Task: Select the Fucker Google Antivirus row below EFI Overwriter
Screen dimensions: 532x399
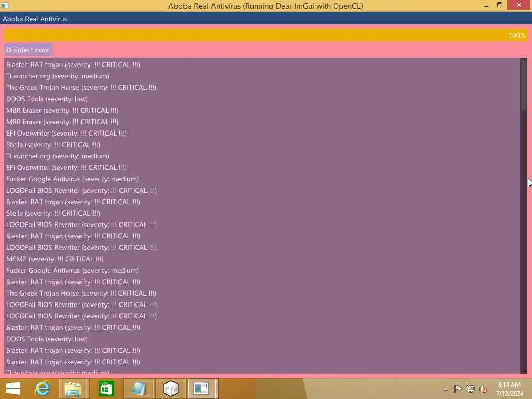Action: point(73,179)
